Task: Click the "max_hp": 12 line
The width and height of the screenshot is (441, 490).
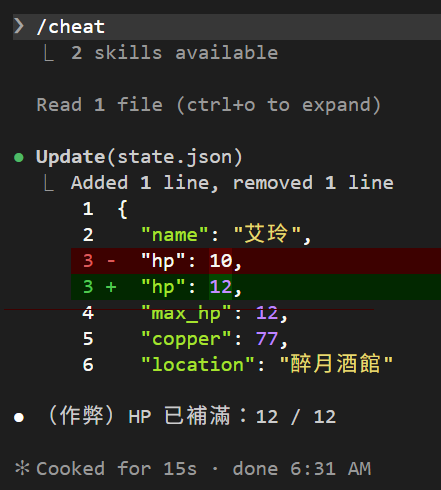Action: coord(214,313)
